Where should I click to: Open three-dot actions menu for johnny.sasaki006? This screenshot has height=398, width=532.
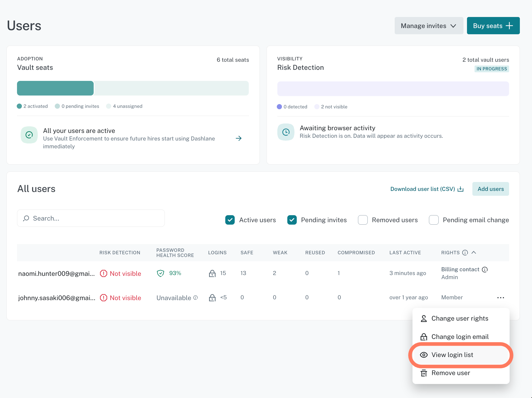[x=501, y=298]
